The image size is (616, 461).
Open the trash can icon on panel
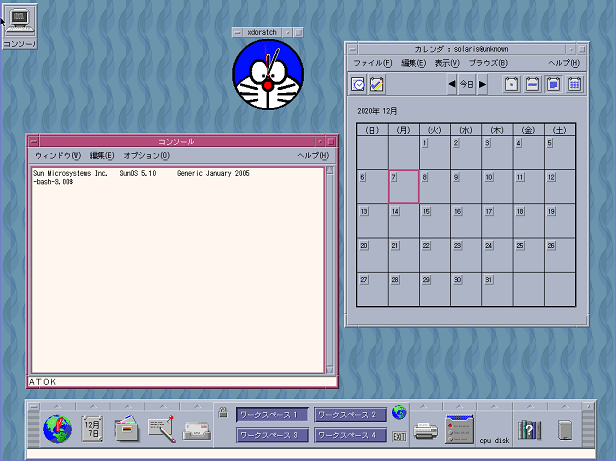[565, 430]
